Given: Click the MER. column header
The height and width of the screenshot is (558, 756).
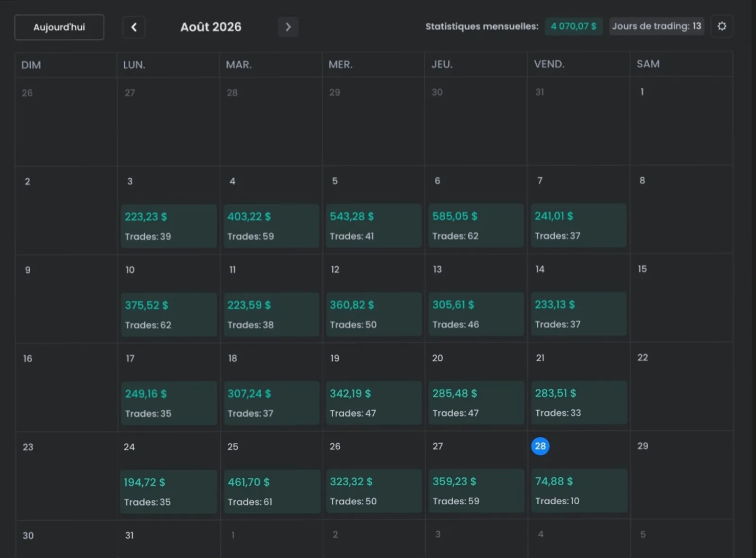Looking at the screenshot, I should click(x=341, y=65).
